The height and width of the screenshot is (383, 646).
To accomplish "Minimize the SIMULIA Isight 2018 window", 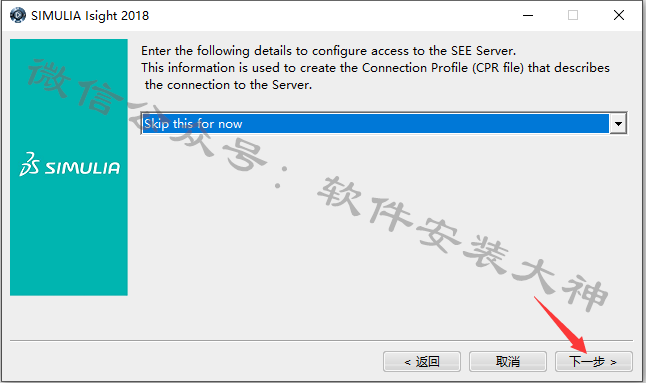I will point(528,16).
